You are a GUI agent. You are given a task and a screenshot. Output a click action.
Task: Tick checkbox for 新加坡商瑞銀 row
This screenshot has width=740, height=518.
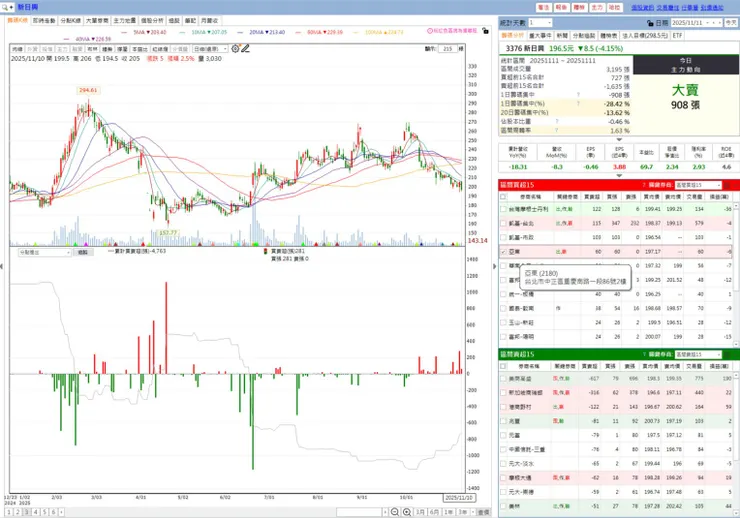(504, 393)
